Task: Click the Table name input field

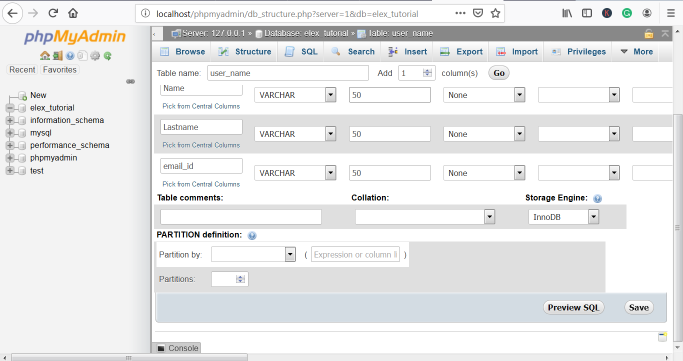Action: click(x=288, y=73)
